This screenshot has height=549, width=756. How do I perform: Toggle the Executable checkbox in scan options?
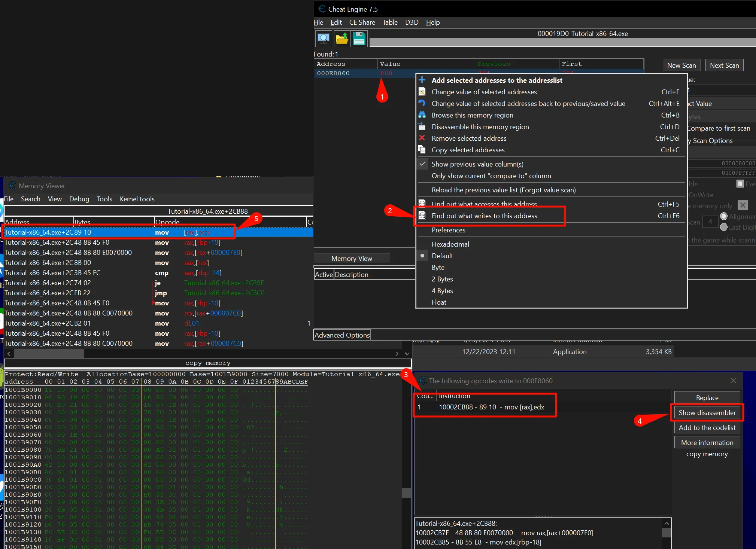click(x=740, y=184)
